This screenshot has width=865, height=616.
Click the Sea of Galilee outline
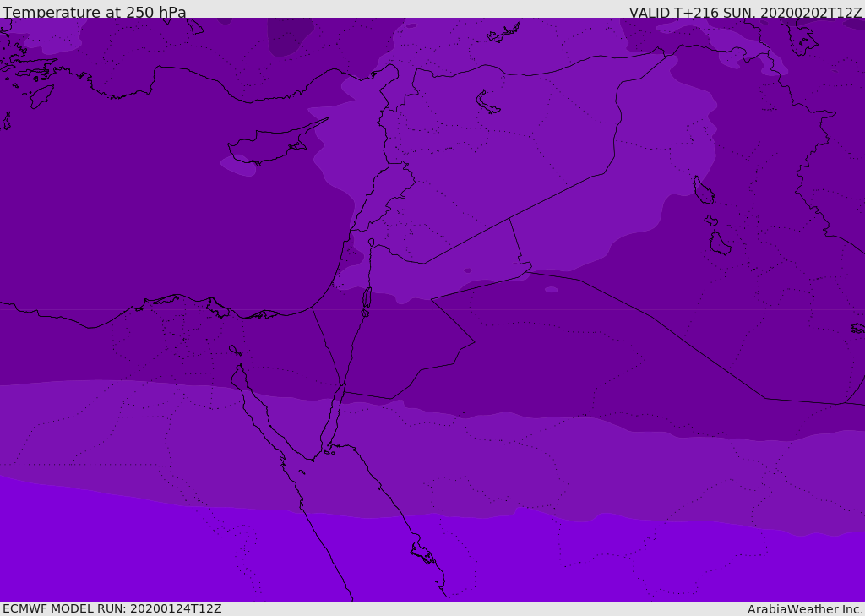(372, 243)
